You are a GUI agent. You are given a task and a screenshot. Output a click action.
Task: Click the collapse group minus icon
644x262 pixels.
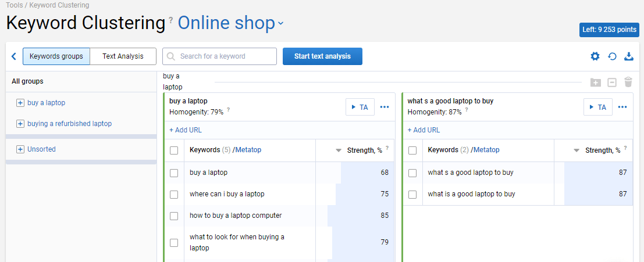coord(612,82)
